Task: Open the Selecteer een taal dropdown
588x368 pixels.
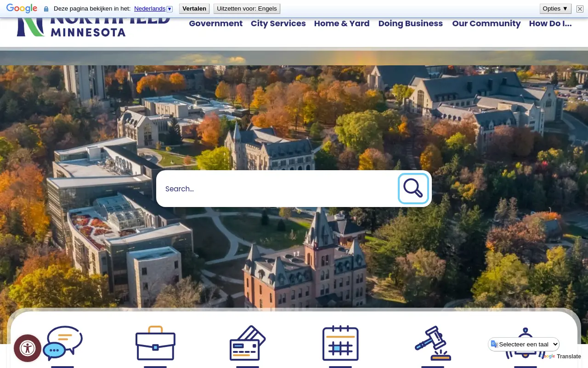Action: [524, 344]
